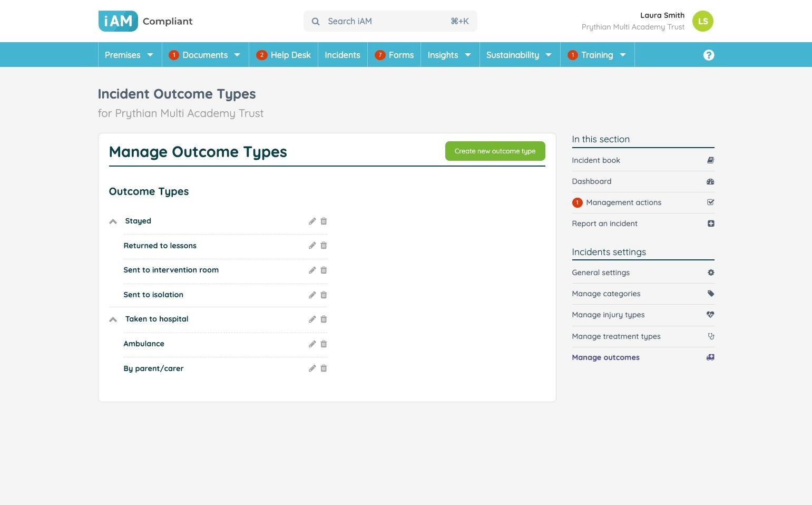Viewport: 812px width, 505px height.
Task: Delete the Returned to lessons outcome
Action: pyautogui.click(x=324, y=246)
